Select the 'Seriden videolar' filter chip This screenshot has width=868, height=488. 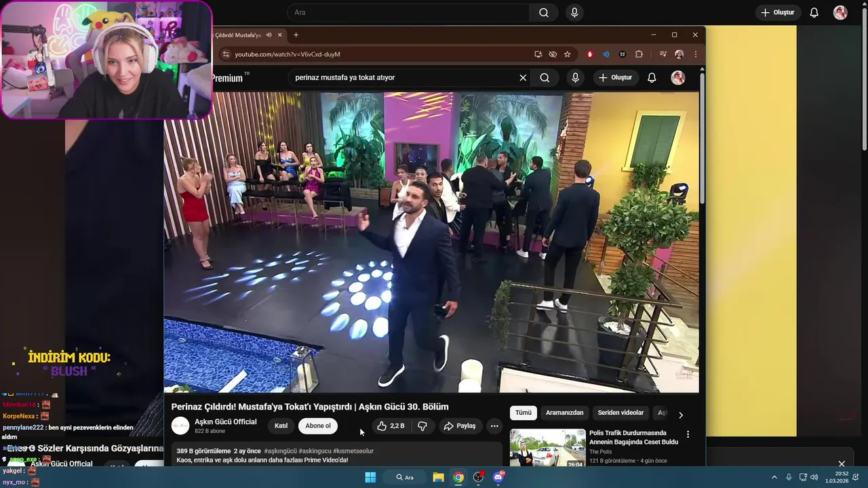pyautogui.click(x=620, y=413)
